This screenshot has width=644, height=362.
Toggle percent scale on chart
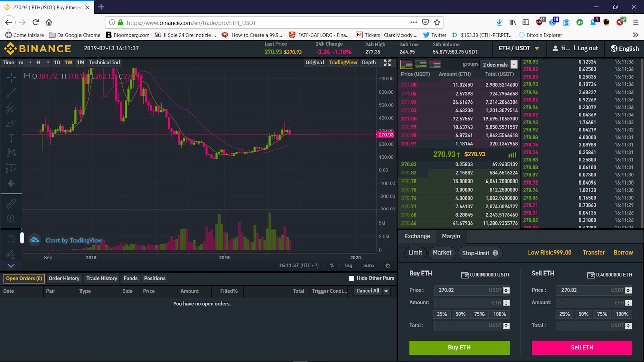[x=332, y=266]
